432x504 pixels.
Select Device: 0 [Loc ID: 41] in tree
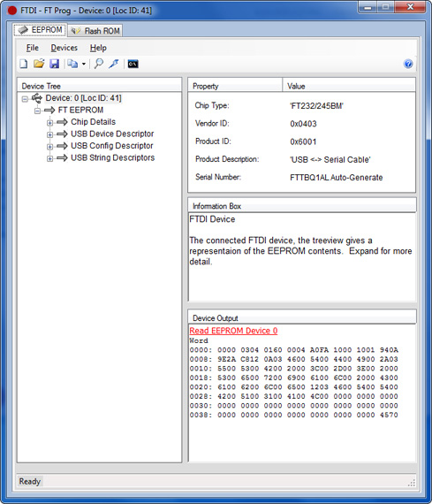[83, 98]
